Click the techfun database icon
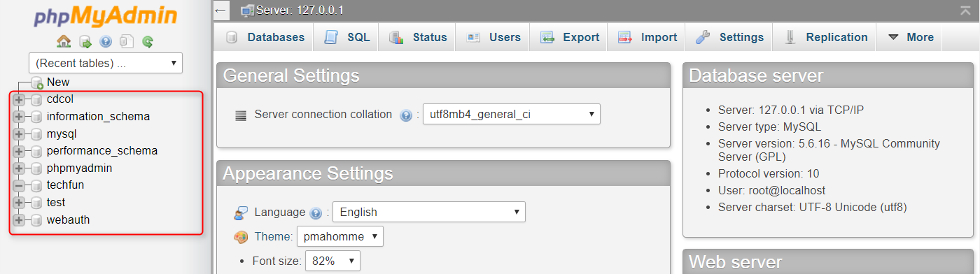The image size is (980, 274). (x=36, y=186)
